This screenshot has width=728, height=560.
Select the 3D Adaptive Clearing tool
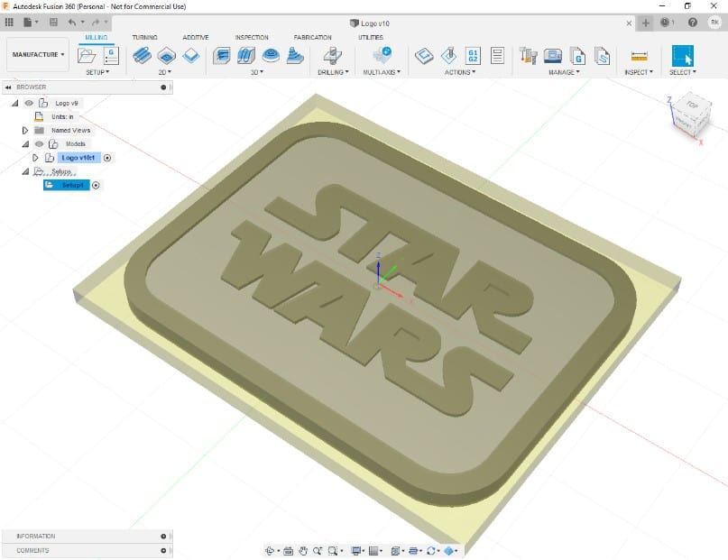pyautogui.click(x=221, y=56)
